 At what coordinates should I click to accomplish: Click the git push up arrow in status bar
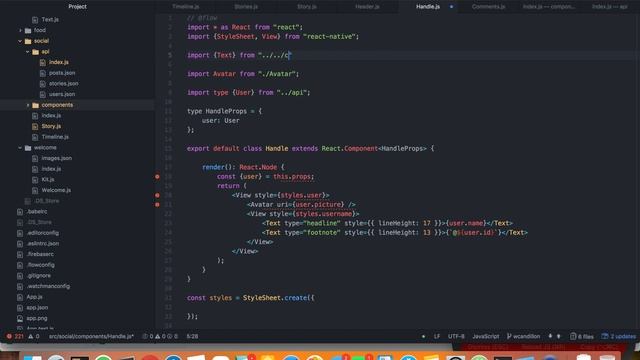click(559, 336)
